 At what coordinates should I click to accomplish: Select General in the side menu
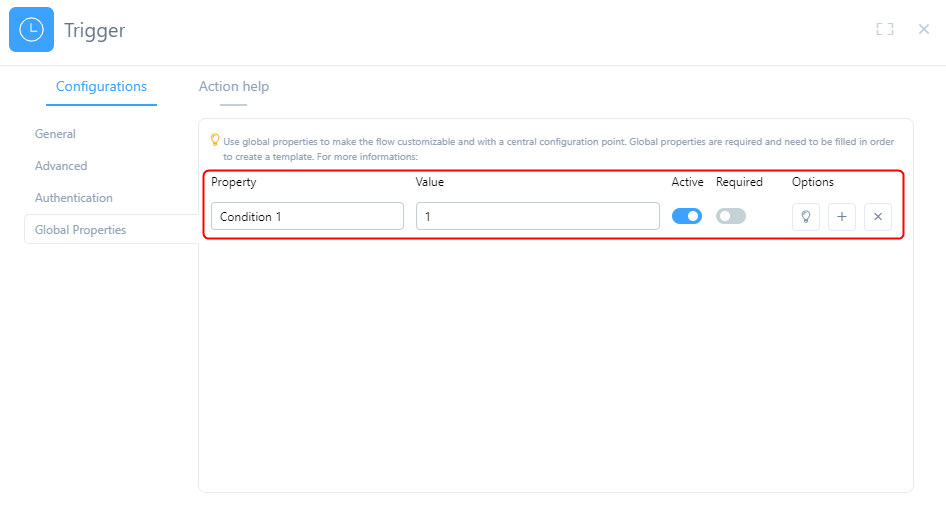click(x=55, y=134)
